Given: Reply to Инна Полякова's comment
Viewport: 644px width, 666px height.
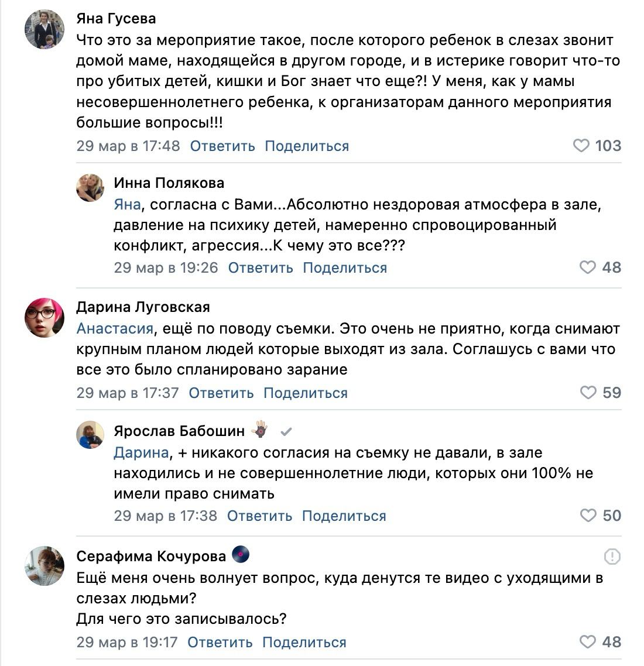Looking at the screenshot, I should coord(261,267).
